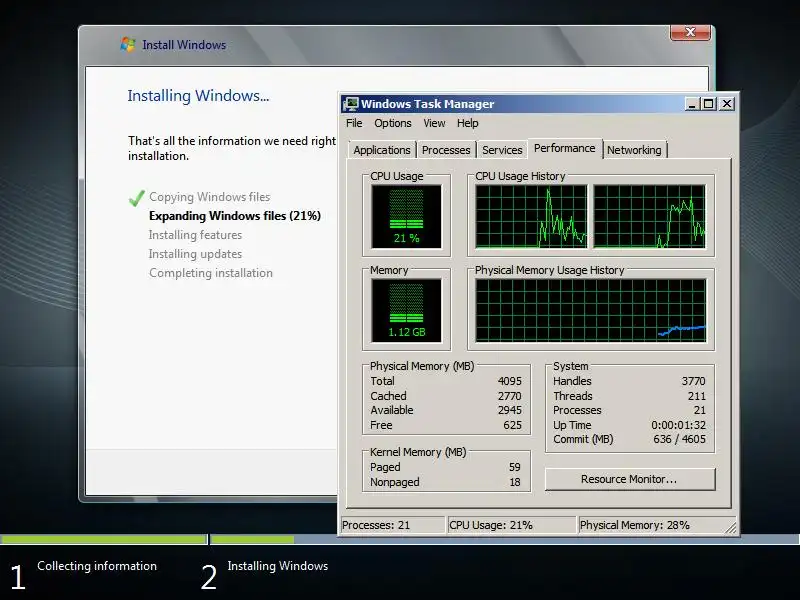Click the step 1 'Collecting information' label
This screenshot has height=600, width=800.
[x=97, y=566]
